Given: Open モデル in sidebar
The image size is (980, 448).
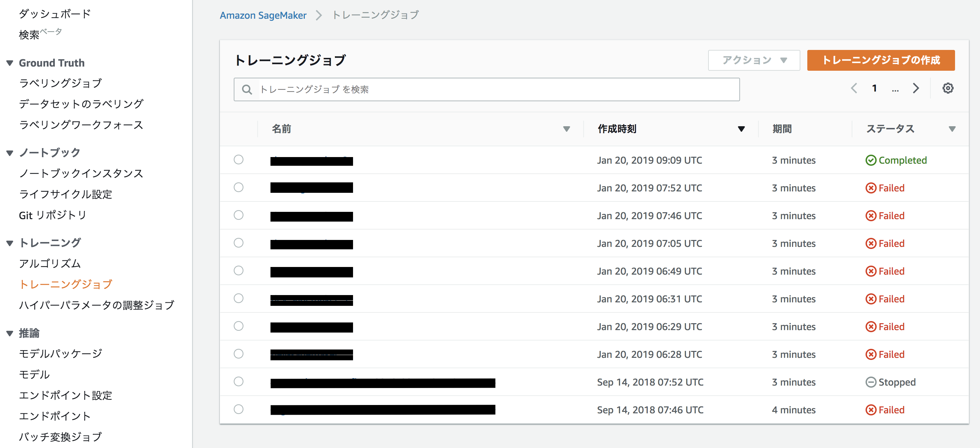Looking at the screenshot, I should [x=34, y=374].
